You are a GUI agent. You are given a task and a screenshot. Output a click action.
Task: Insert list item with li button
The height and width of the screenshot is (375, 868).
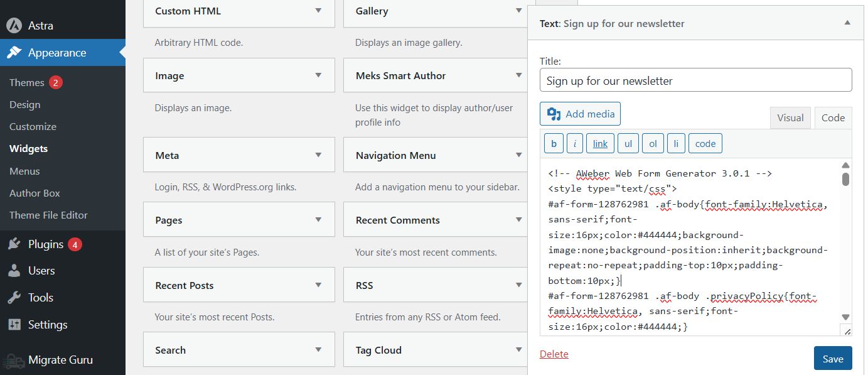point(676,143)
